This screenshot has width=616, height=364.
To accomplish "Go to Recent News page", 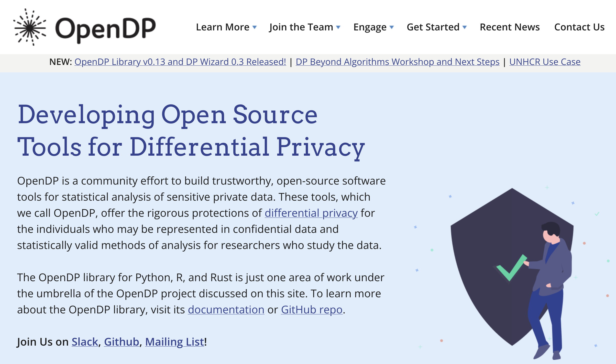I will tap(510, 27).
